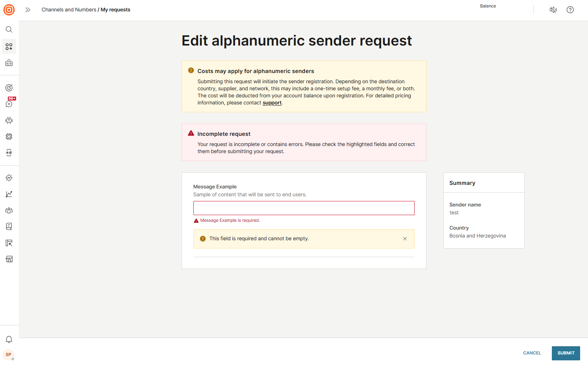Click into the Message Example input field

[x=304, y=208]
